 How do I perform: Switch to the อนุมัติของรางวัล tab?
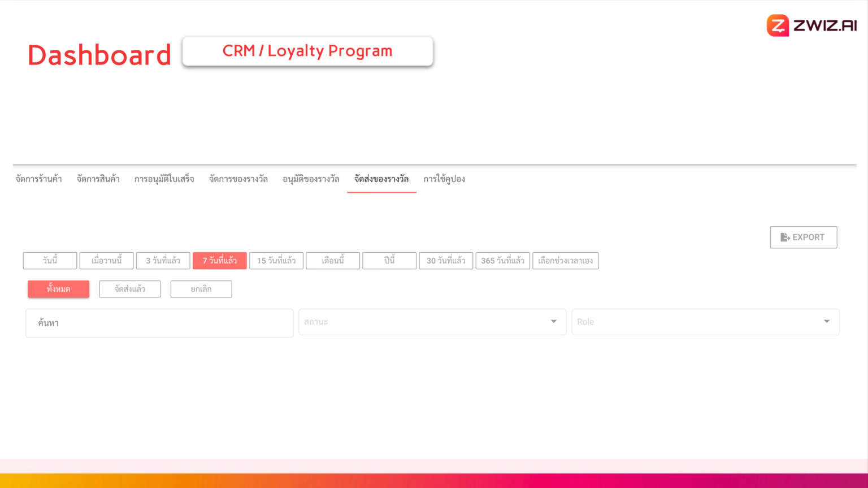311,179
